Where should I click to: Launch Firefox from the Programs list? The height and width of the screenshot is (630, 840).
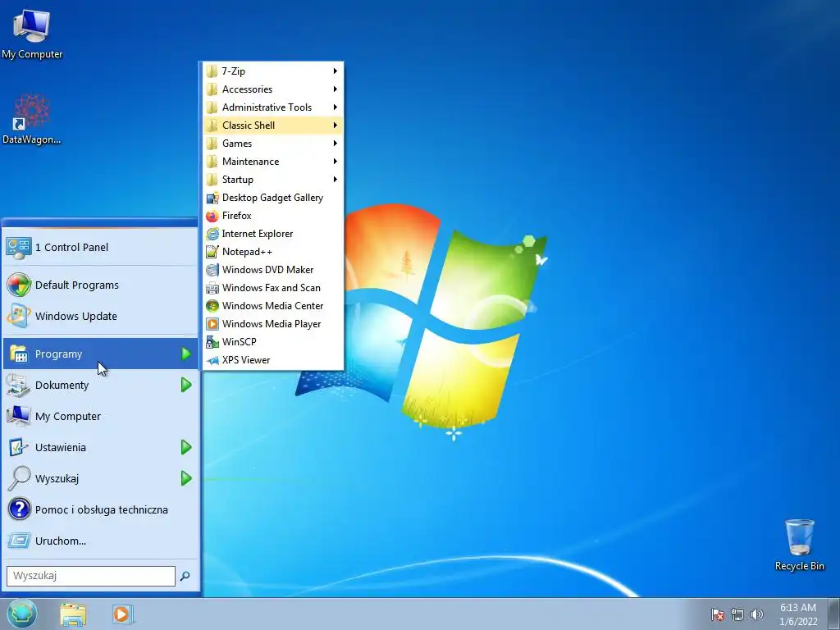point(272,216)
